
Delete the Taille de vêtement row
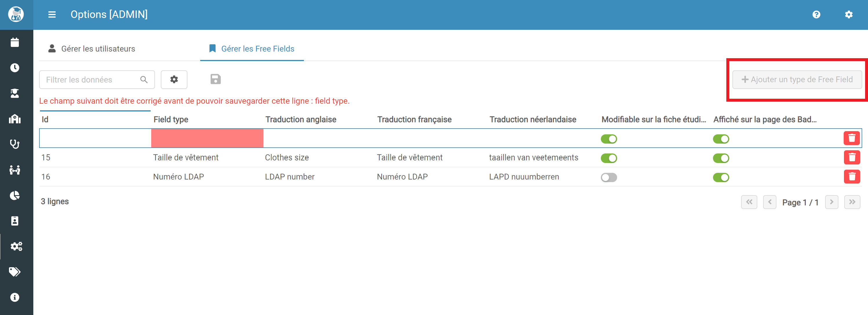851,157
